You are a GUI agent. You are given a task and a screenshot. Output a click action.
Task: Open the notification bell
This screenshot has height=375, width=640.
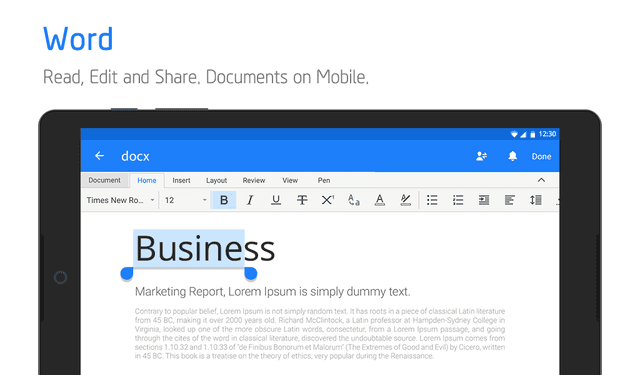tap(512, 156)
